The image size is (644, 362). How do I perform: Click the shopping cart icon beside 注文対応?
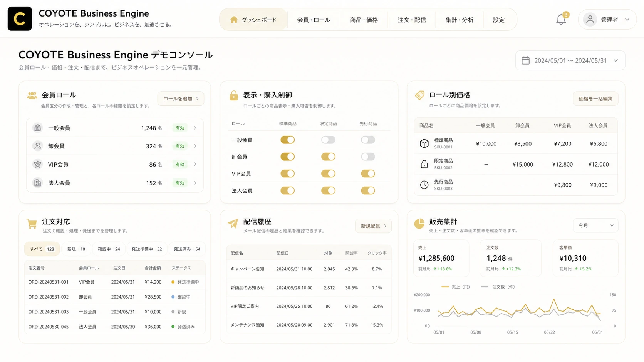click(x=32, y=223)
